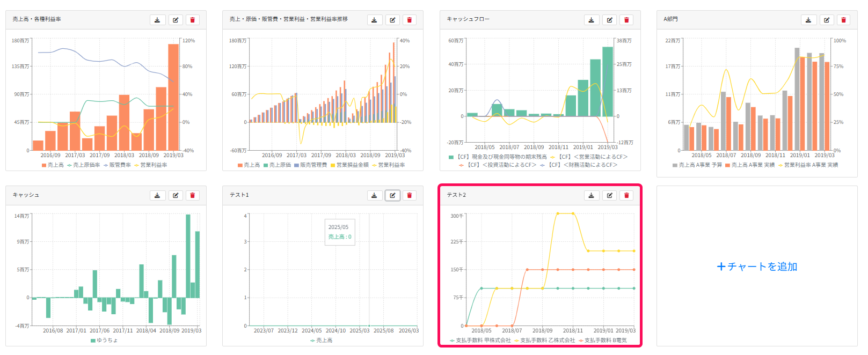
Task: Click edit icon on テスト1 chart
Action: [392, 195]
